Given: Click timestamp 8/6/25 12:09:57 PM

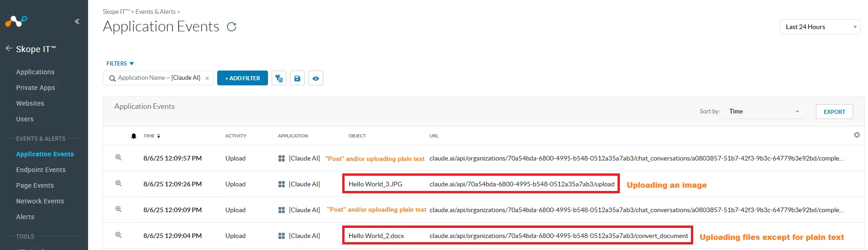Looking at the screenshot, I should (x=172, y=158).
